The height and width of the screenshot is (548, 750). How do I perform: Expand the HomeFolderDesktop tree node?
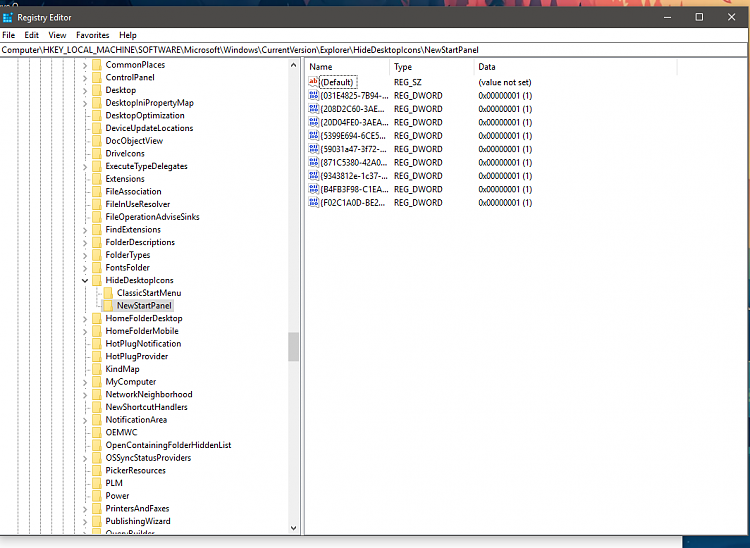pos(85,318)
